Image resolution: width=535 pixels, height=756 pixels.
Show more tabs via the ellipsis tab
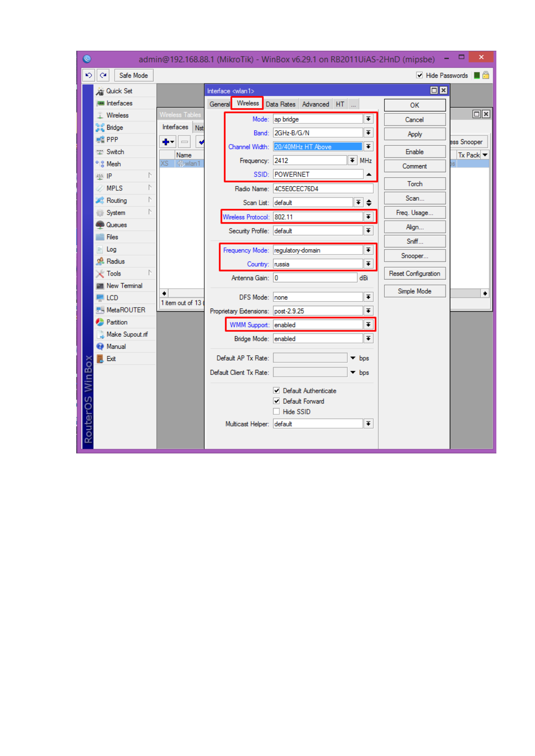354,104
